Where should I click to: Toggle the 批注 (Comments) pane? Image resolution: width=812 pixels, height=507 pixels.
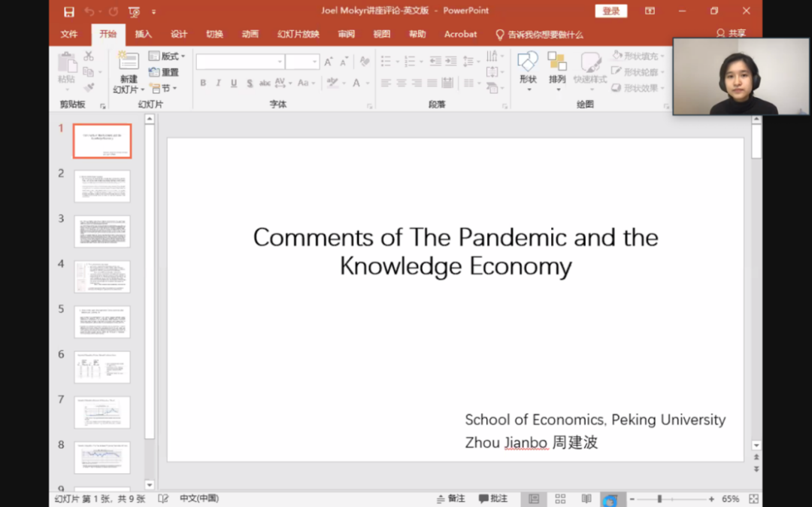(493, 499)
